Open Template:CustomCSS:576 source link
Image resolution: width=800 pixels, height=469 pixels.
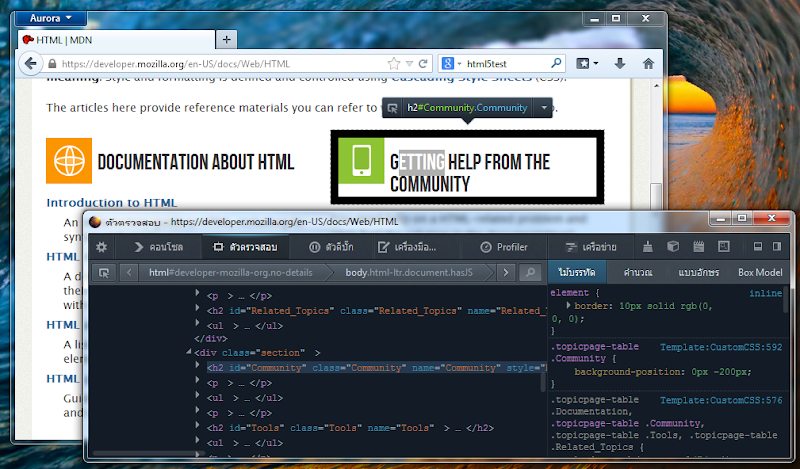[721, 400]
